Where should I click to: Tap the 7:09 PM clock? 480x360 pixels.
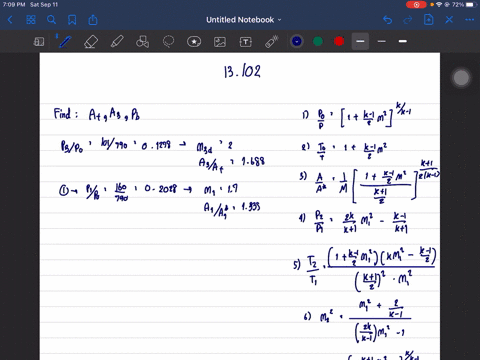click(14, 5)
